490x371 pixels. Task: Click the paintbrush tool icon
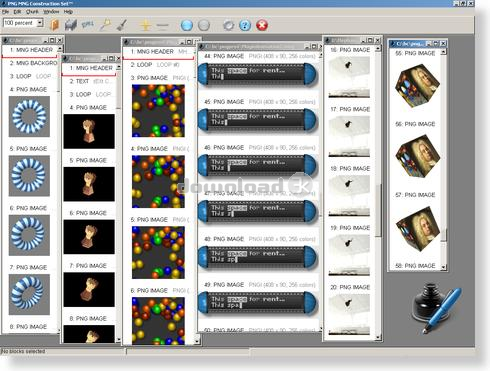pos(122,25)
